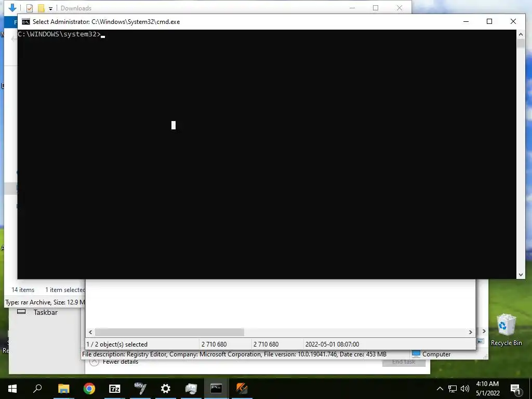532x399 pixels.
Task: Open the Sky pen app on the taskbar
Action: [140, 389]
